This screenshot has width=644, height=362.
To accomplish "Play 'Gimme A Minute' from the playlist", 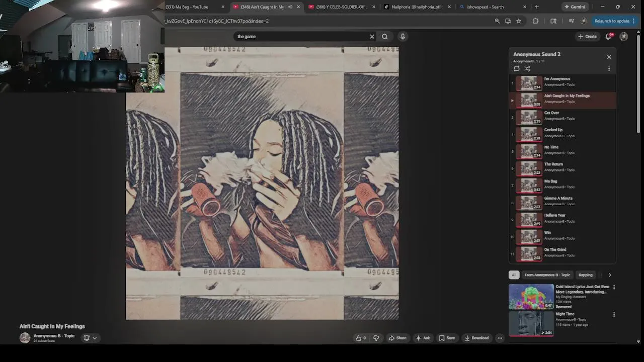I will point(562,202).
